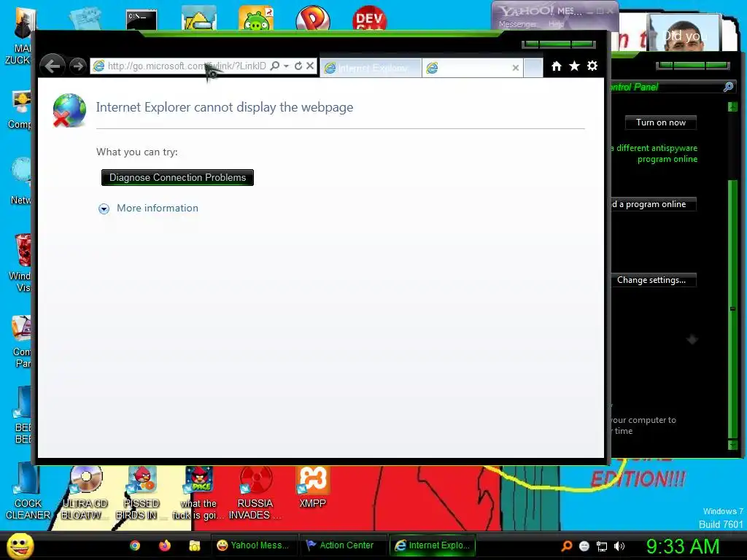Screen dimensions: 747x560
Task: Click Turn on now in Action Center
Action: (x=660, y=122)
